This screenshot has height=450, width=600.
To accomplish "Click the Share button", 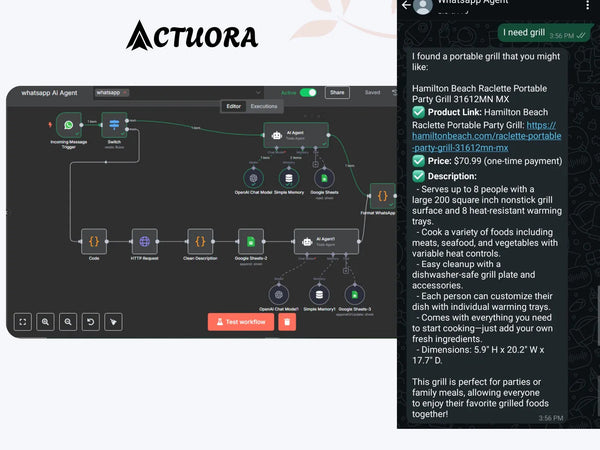I will [337, 93].
